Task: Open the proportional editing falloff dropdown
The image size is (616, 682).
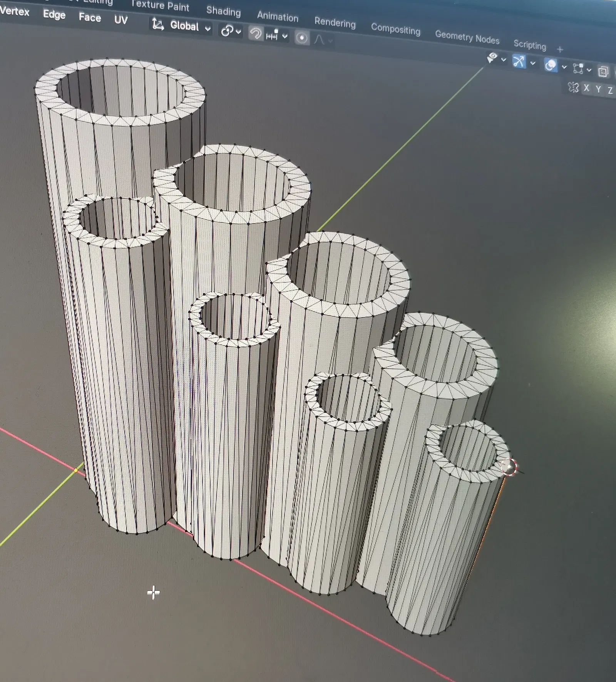Action: [323, 40]
